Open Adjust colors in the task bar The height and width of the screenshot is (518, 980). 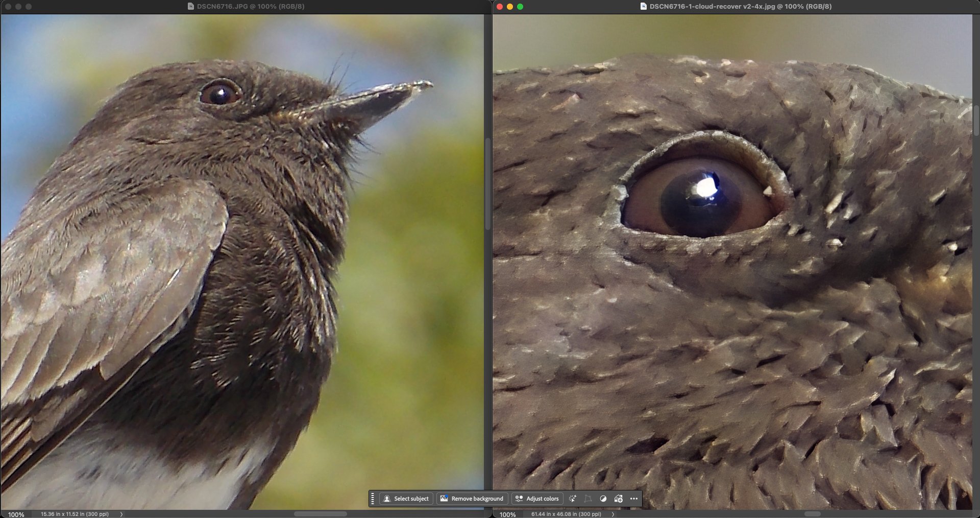pyautogui.click(x=537, y=499)
